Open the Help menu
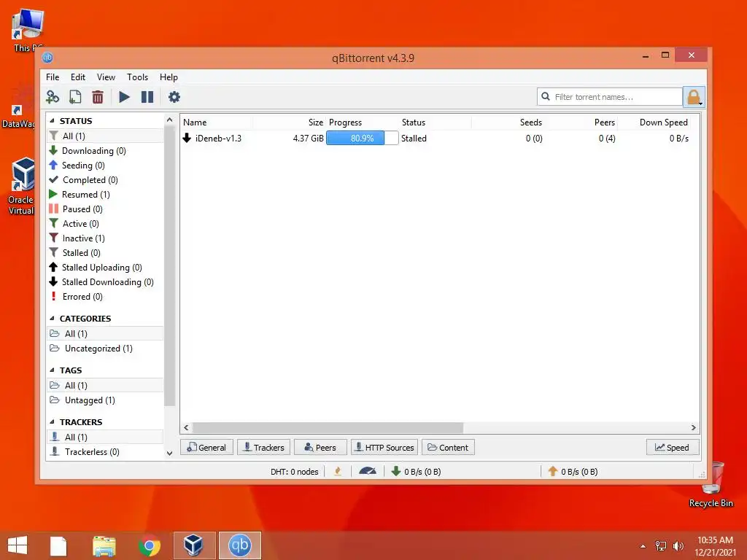This screenshot has width=747, height=560. click(x=169, y=77)
